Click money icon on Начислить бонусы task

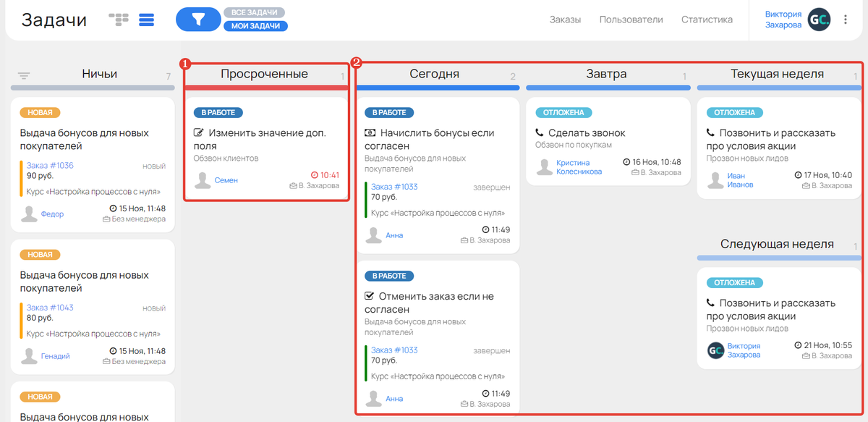coord(370,133)
